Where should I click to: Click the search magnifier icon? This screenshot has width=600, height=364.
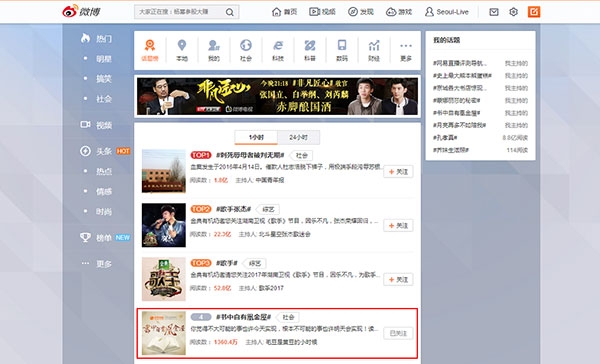pyautogui.click(x=230, y=12)
